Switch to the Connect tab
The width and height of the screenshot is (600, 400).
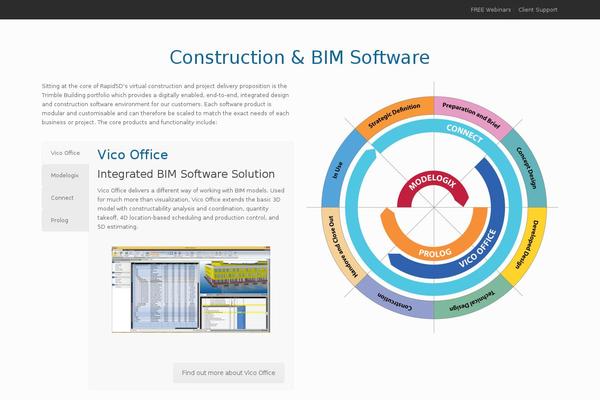65,198
